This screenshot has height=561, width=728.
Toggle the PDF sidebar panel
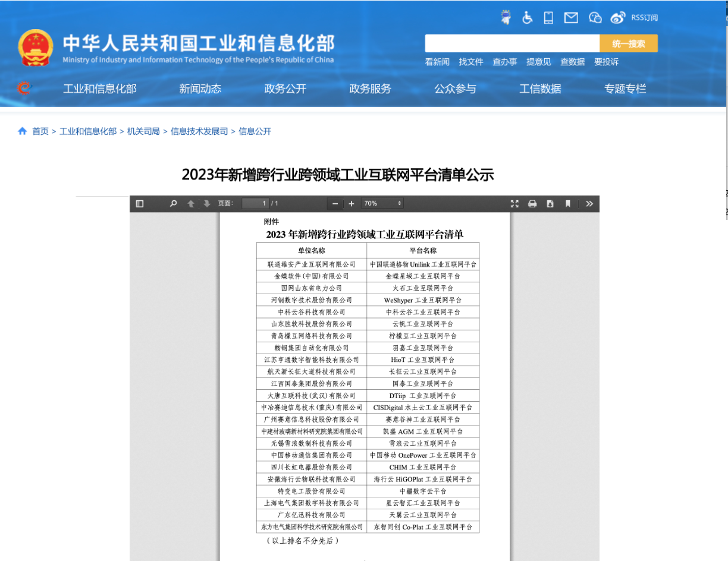pyautogui.click(x=139, y=203)
